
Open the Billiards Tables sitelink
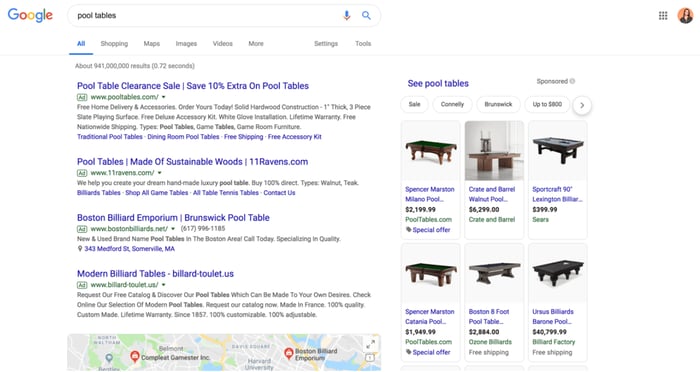point(99,192)
